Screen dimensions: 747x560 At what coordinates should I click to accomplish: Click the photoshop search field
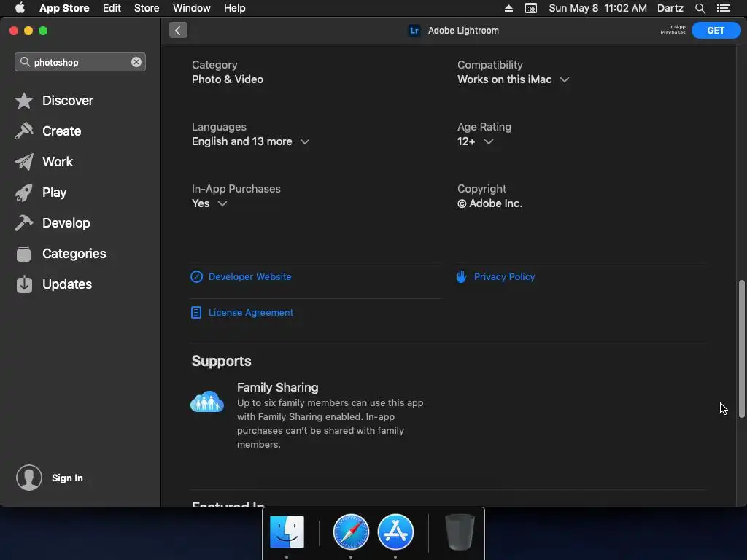tap(80, 62)
